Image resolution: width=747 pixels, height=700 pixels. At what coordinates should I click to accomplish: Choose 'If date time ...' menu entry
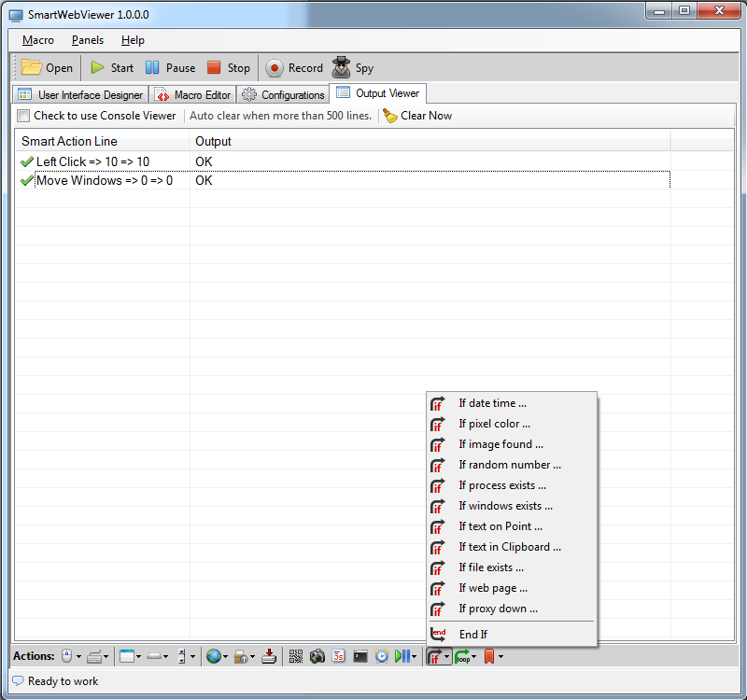point(512,403)
